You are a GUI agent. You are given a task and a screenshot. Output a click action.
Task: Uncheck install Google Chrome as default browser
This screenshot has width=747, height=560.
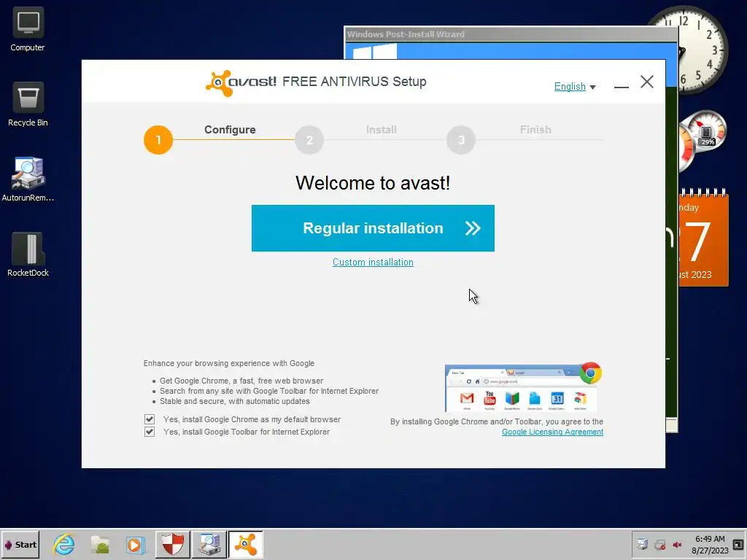(150, 419)
